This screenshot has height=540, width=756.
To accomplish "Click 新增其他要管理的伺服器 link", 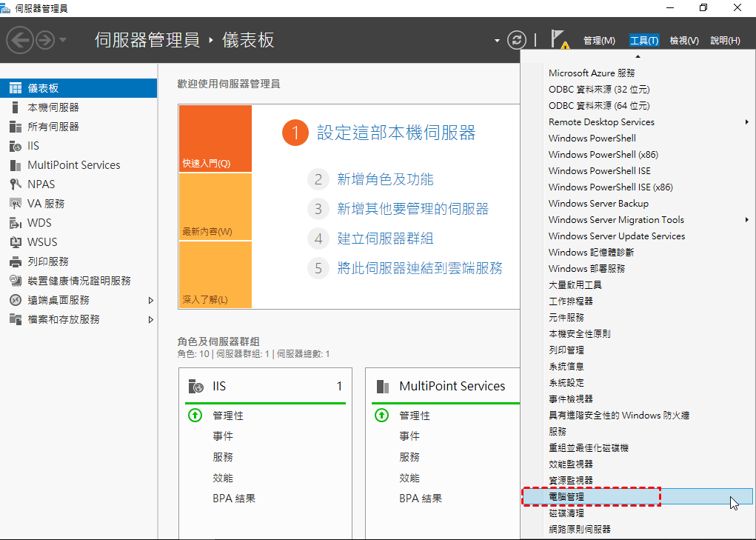I will (x=412, y=209).
